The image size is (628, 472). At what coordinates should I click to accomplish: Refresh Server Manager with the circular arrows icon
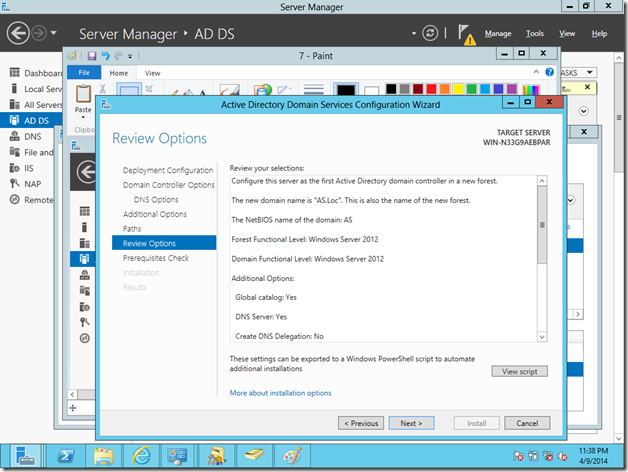pos(430,33)
